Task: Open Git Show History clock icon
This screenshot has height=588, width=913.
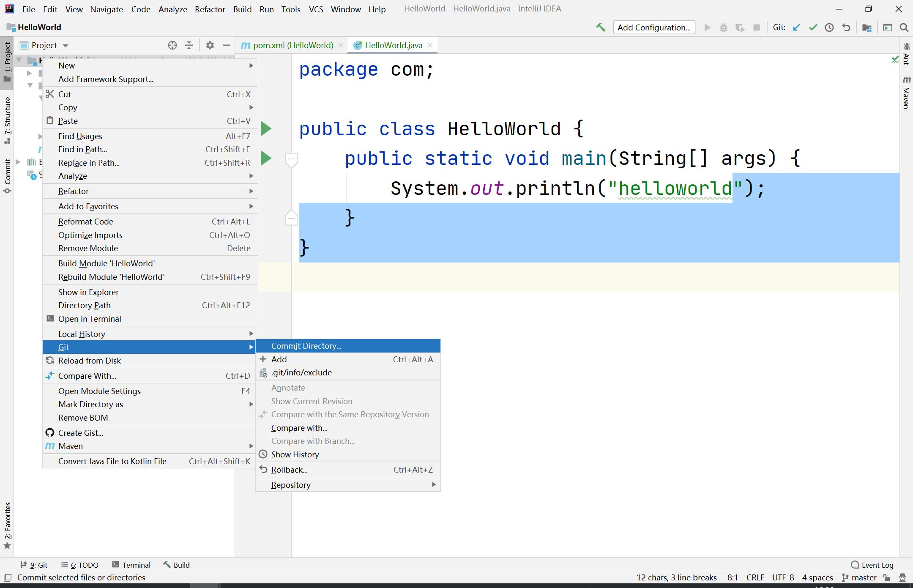Action: point(829,27)
